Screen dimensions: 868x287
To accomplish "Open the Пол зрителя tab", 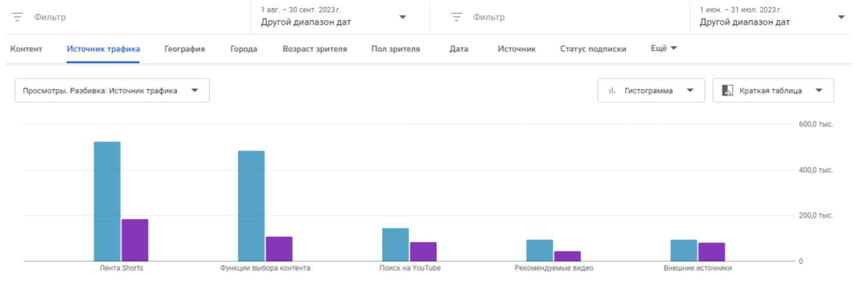I will pos(396,49).
